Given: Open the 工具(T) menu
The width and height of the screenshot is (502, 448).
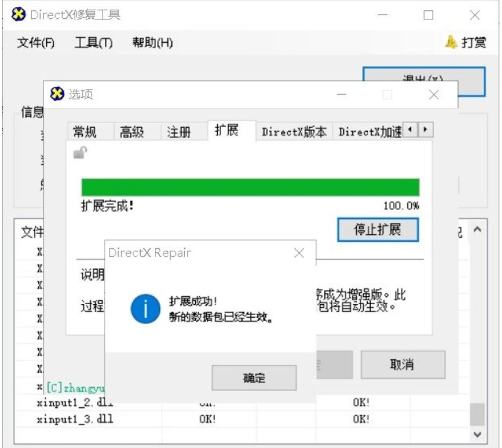Looking at the screenshot, I should (x=93, y=43).
